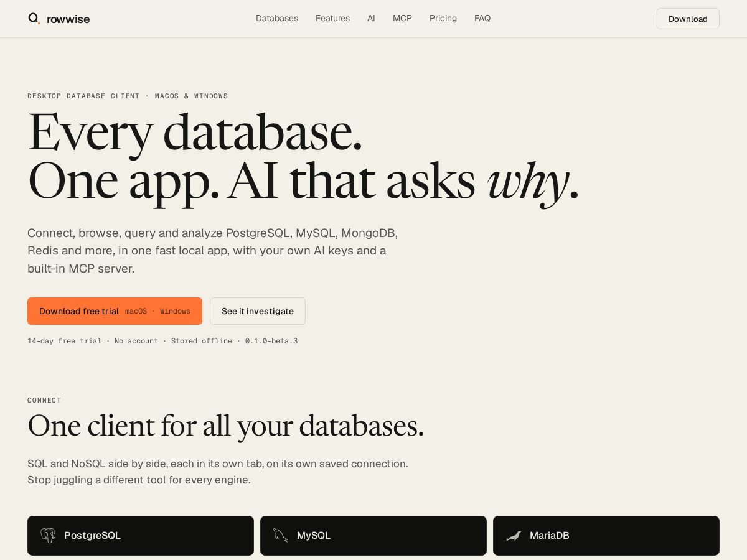The image size is (747, 560).
Task: Click the Download free trial button
Action: (x=115, y=311)
